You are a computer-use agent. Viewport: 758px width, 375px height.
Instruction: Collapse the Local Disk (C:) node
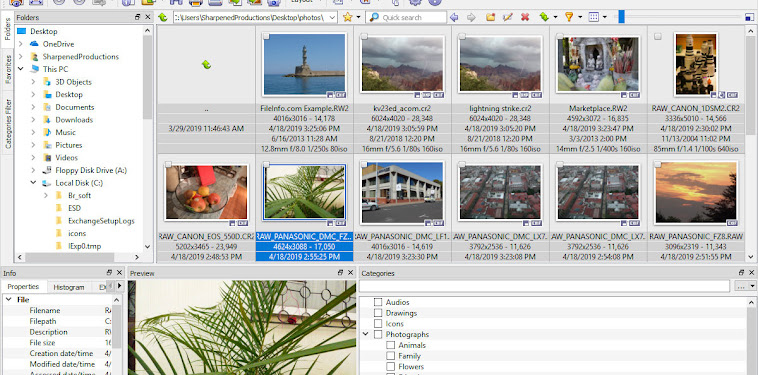[x=33, y=183]
